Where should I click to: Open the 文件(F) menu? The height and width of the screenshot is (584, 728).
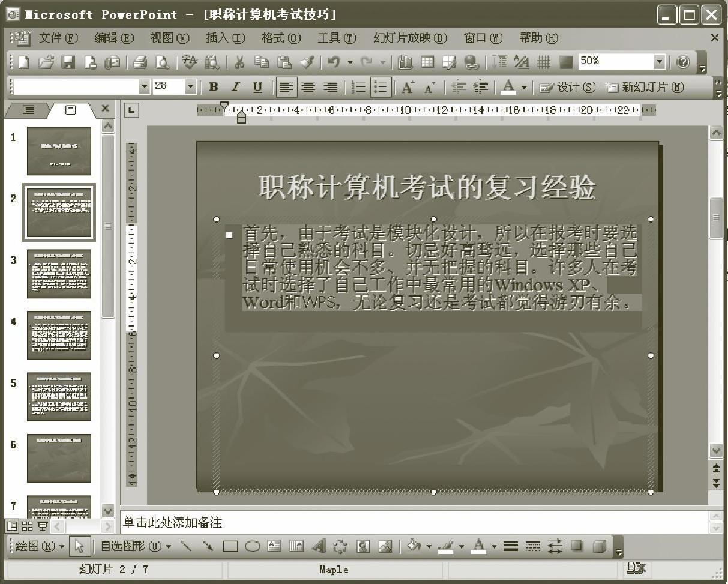59,38
